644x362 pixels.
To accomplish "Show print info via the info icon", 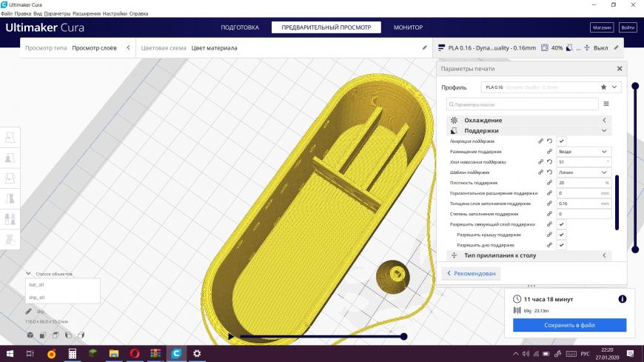I will (x=623, y=299).
